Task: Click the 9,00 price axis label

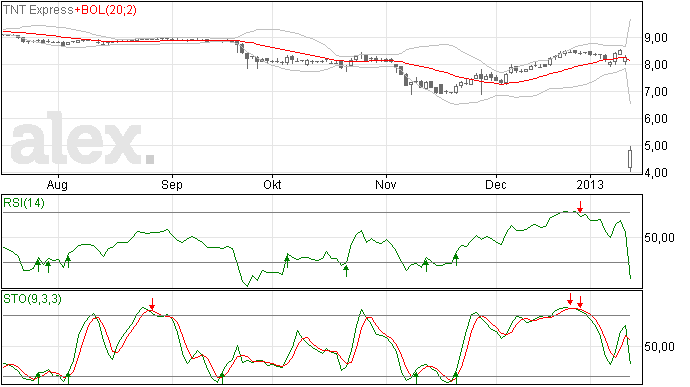Action: (656, 38)
